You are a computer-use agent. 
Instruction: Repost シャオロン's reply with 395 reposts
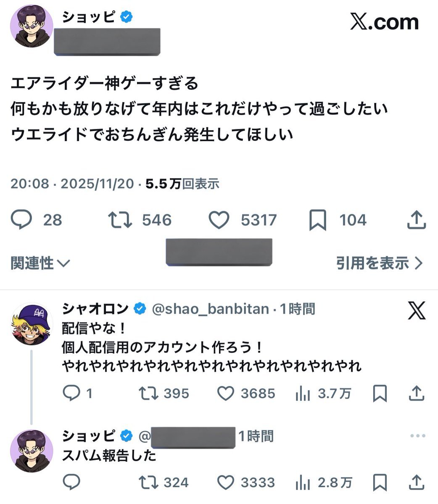[148, 394]
